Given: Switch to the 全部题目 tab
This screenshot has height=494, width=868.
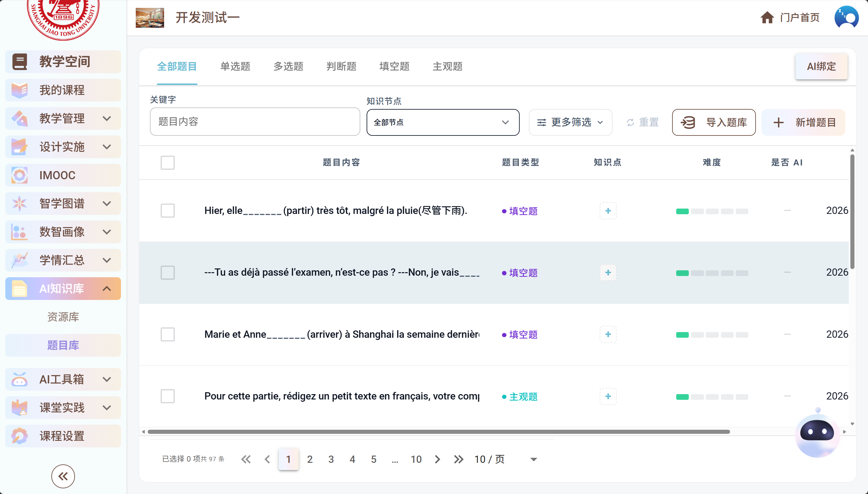Looking at the screenshot, I should tap(177, 66).
